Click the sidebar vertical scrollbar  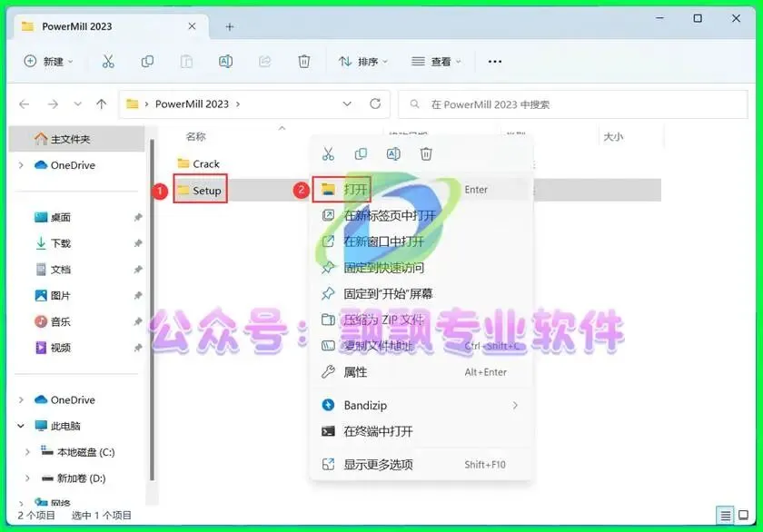pyautogui.click(x=152, y=310)
